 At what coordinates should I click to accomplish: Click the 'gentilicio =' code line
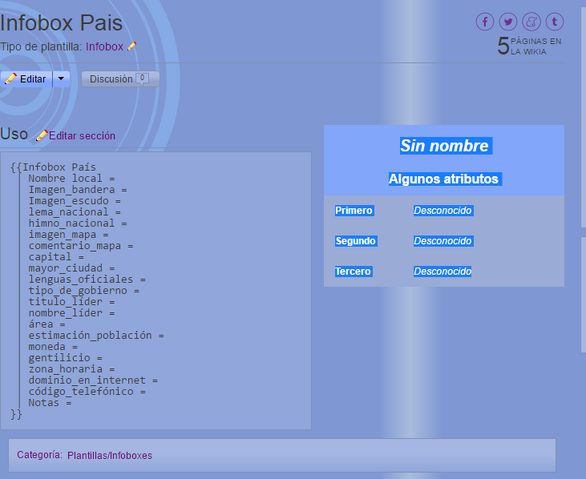(65, 358)
